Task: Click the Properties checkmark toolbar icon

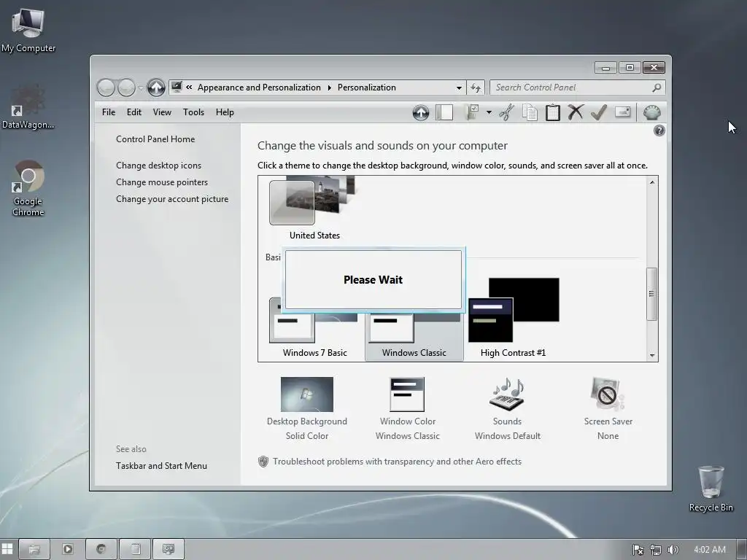Action: click(x=599, y=113)
